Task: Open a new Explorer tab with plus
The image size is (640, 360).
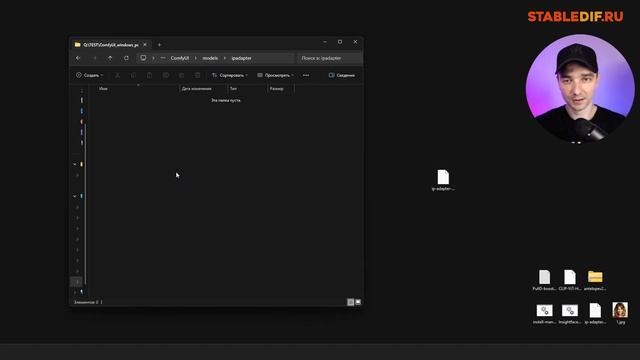Action: point(160,44)
